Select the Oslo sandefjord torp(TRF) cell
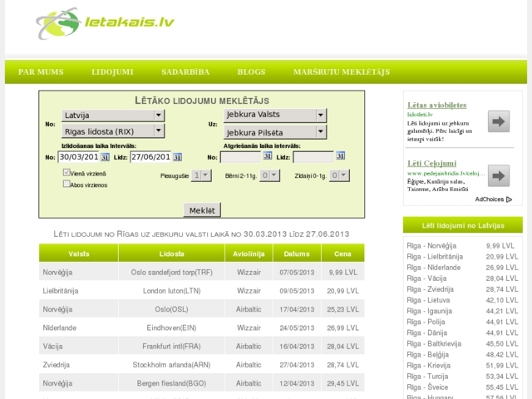This screenshot has height=399, width=532. (x=172, y=272)
